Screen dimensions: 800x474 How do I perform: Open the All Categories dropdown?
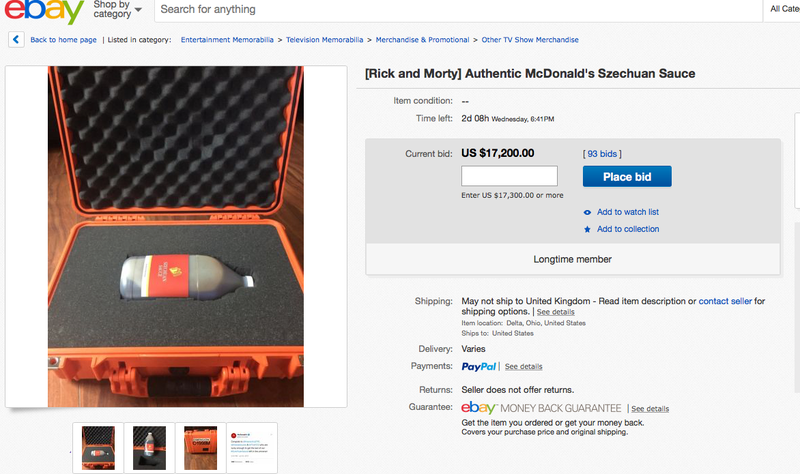click(x=784, y=9)
